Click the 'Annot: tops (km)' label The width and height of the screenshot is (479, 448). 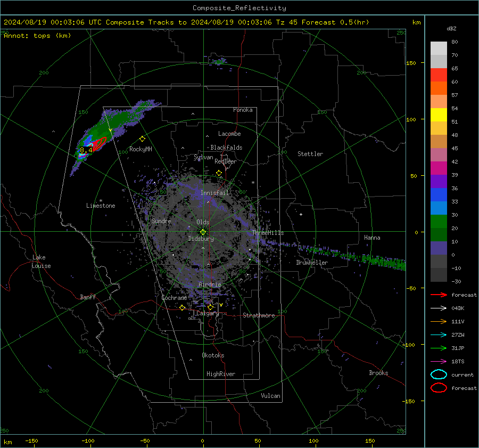tap(37, 36)
